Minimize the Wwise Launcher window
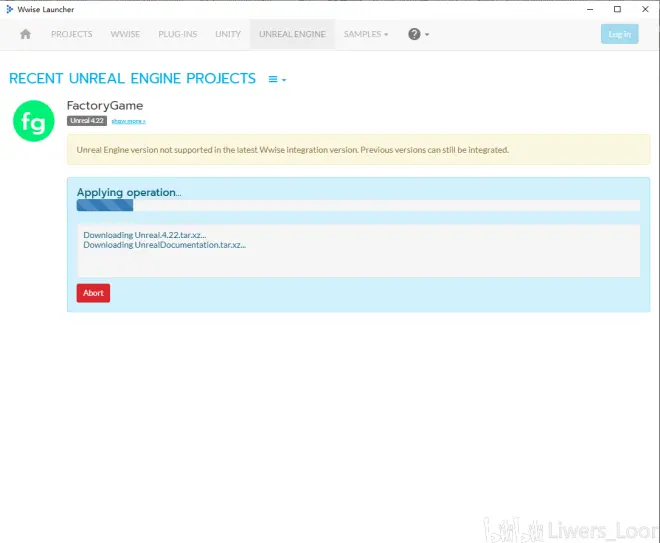 [x=590, y=9]
